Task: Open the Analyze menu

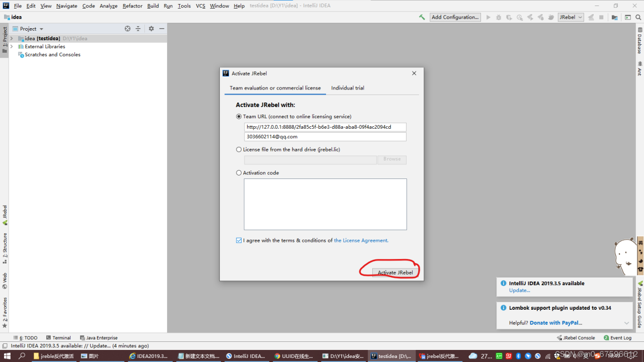Action: pos(109,6)
